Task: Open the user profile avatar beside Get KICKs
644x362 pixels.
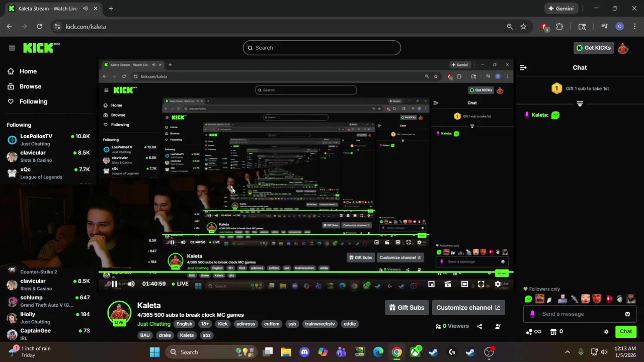Action: coord(623,48)
